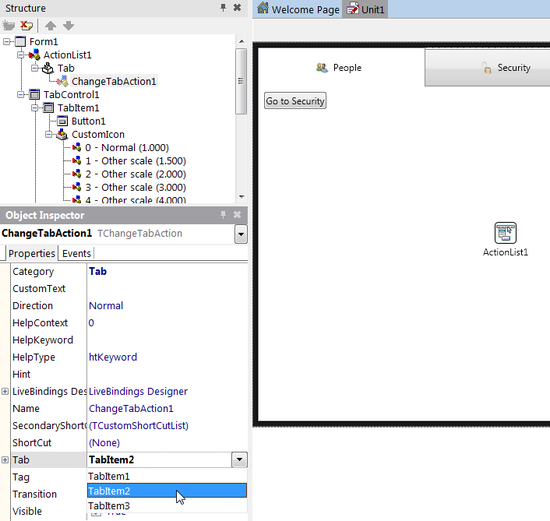Click the HelpContext value 0
Image resolution: width=550 pixels, height=521 pixels.
[91, 323]
